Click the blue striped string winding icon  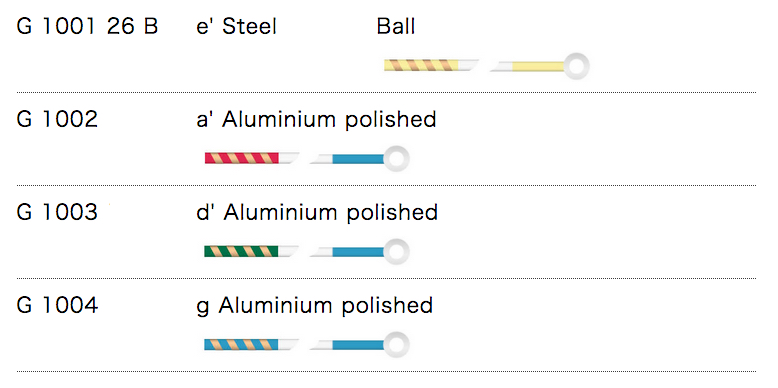(252, 344)
